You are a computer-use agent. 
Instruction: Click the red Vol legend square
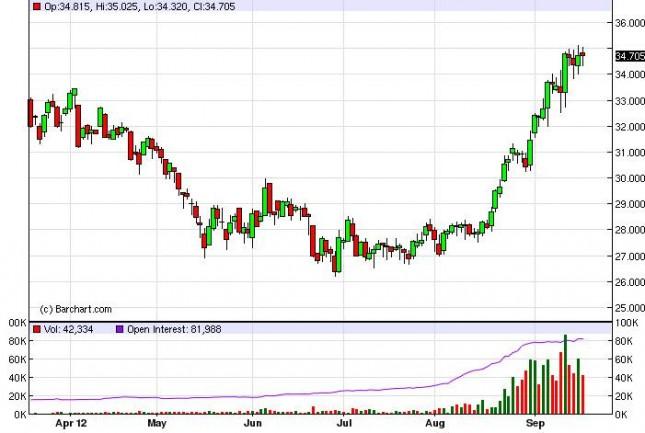click(x=37, y=329)
